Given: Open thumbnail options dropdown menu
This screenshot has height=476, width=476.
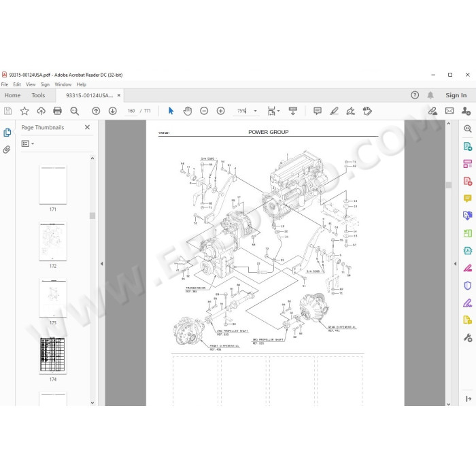Looking at the screenshot, I should point(28,143).
